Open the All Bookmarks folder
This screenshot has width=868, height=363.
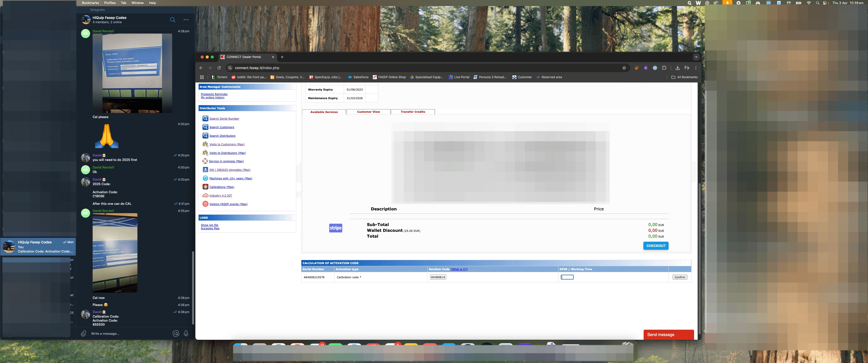[x=684, y=77]
